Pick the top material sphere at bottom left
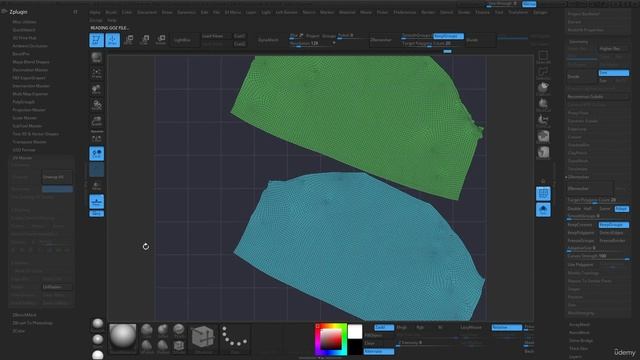 point(98,324)
